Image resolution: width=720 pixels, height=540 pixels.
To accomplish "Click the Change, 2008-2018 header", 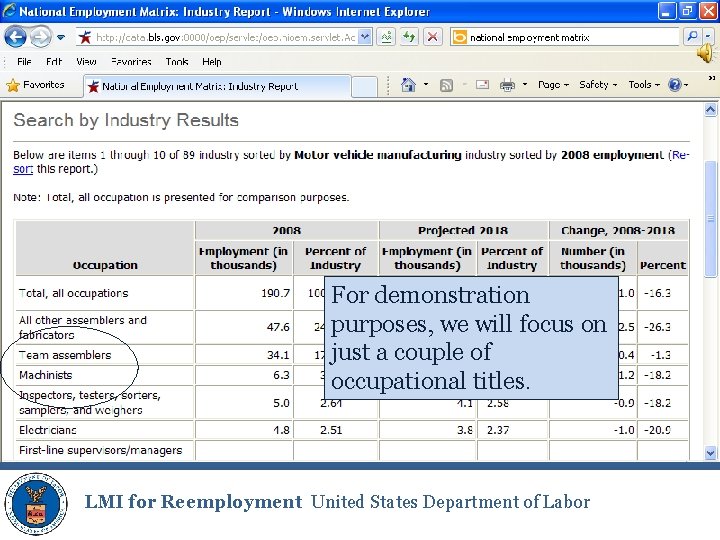I will [618, 230].
